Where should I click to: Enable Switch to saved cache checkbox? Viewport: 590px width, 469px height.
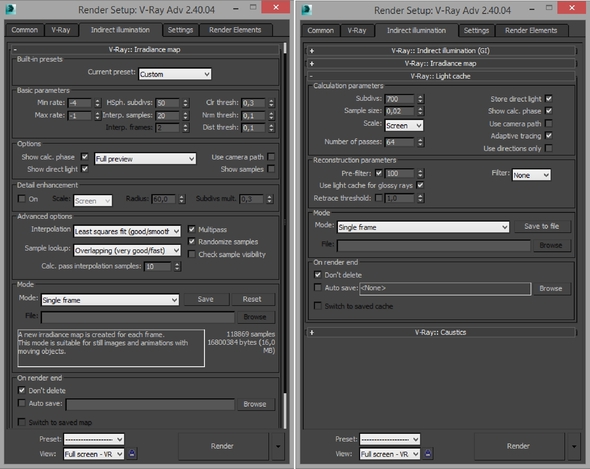(318, 306)
